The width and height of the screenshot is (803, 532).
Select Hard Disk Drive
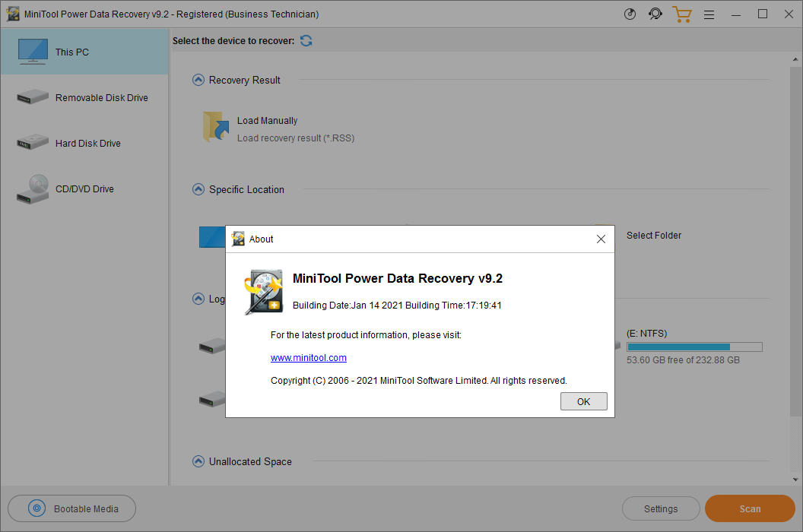pos(84,143)
